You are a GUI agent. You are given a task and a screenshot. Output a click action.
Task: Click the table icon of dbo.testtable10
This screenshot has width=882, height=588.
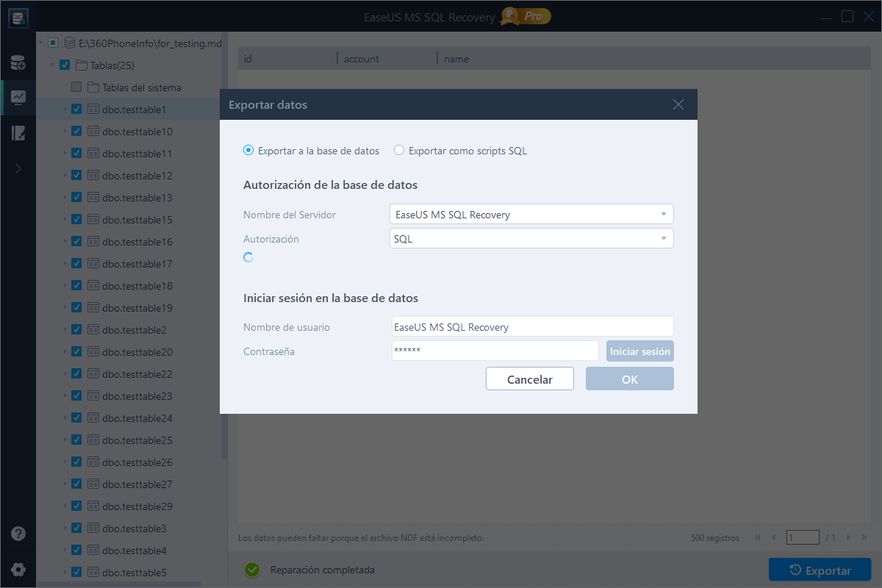point(93,132)
